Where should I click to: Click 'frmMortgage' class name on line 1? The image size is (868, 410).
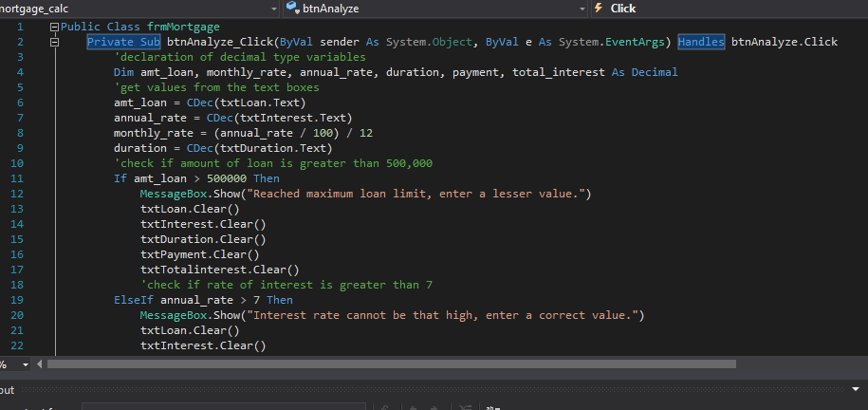(x=183, y=27)
